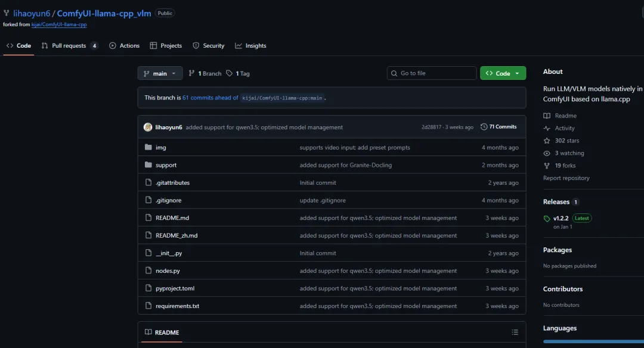The width and height of the screenshot is (644, 348).
Task: Open commit message 'added support for Granite-Docling'
Action: 346,165
